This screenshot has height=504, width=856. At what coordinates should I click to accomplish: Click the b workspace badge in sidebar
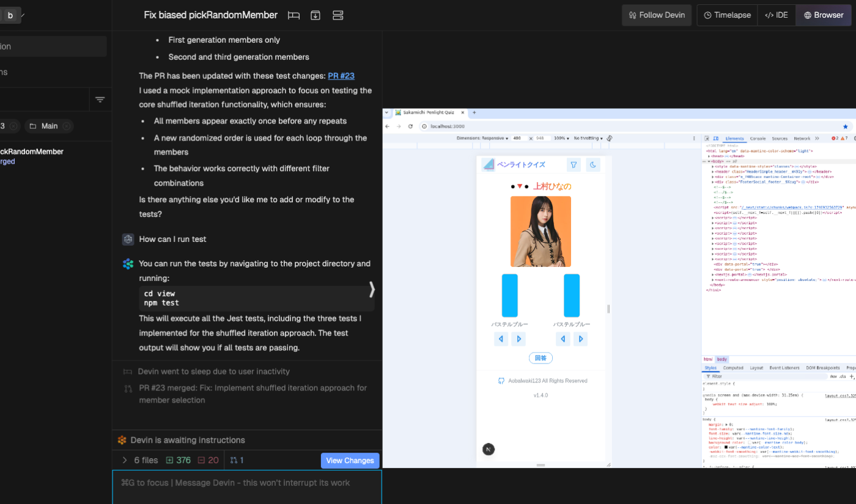coord(10,15)
